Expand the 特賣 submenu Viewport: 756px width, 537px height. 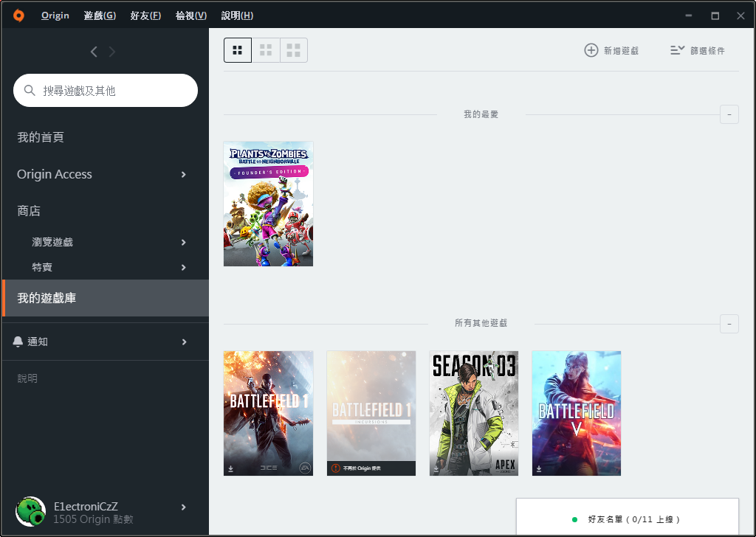point(183,267)
